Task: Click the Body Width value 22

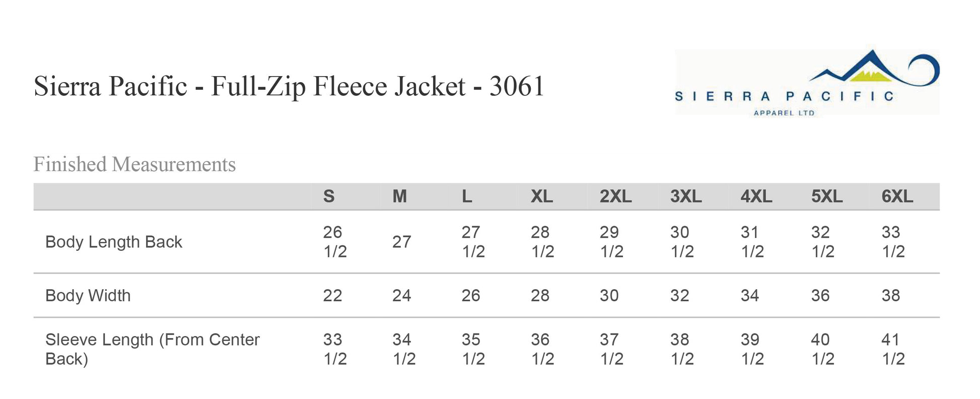Action: (x=332, y=295)
